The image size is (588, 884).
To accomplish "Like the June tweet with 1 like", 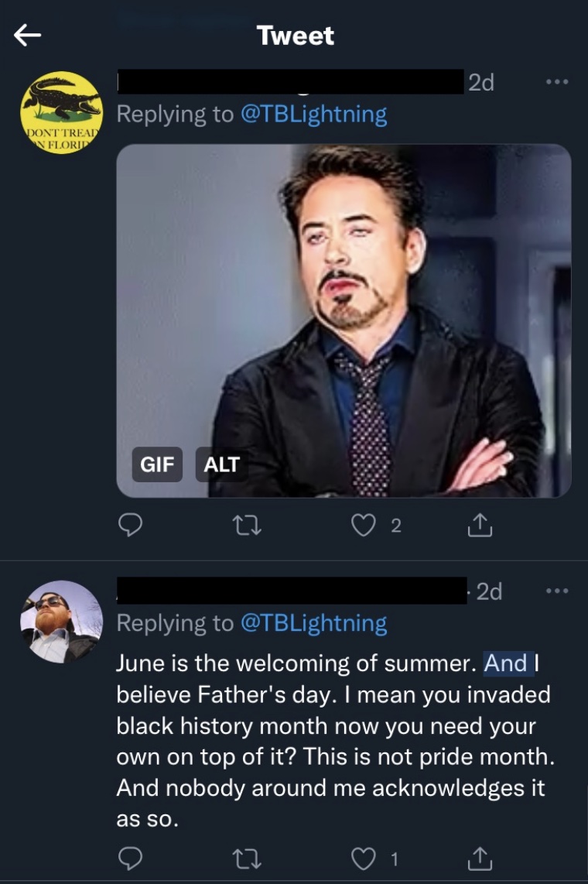I will click(x=364, y=858).
